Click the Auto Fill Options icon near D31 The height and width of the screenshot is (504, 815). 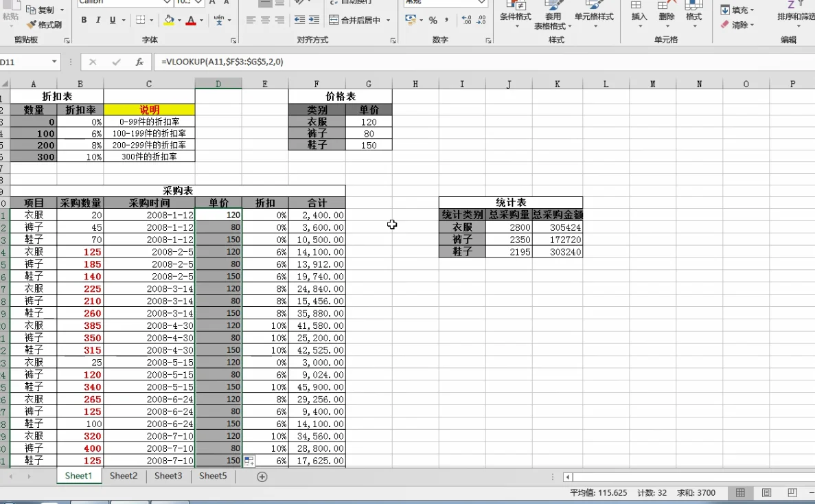[x=249, y=461]
